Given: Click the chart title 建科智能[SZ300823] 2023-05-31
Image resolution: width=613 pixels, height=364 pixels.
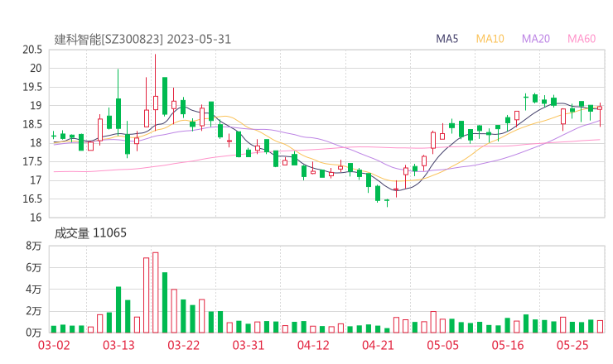Looking at the screenshot, I should [x=142, y=39].
